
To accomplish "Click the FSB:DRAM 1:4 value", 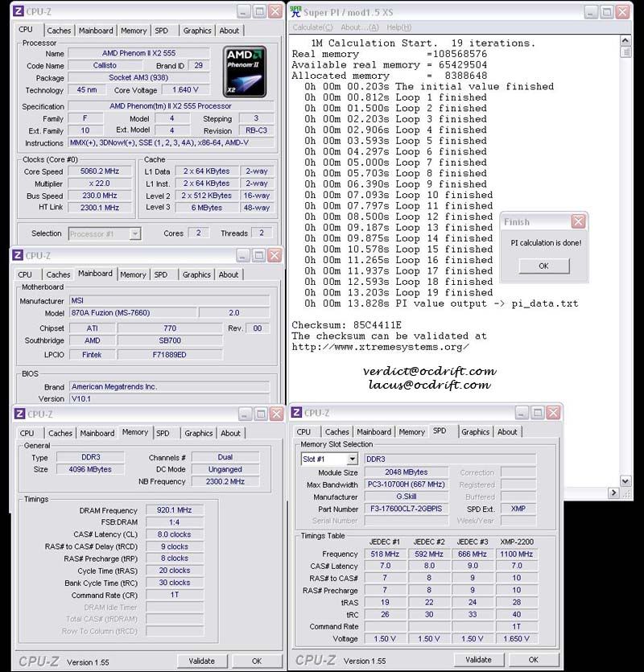I will (174, 522).
